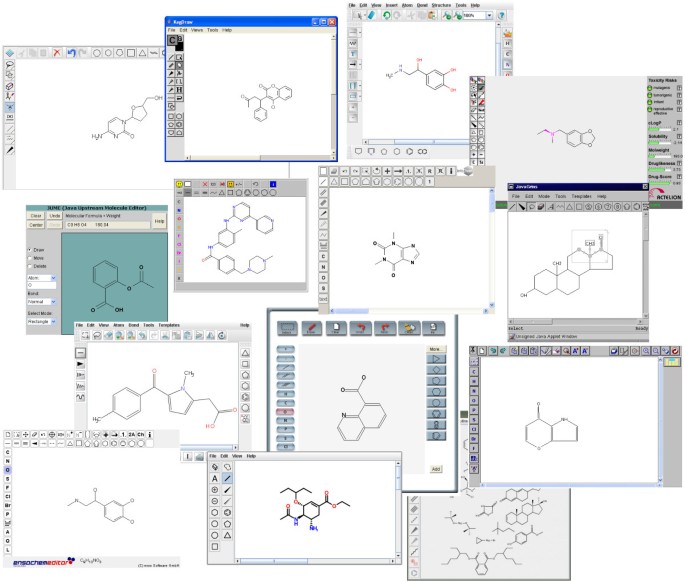Click red X delete icon in top-left sketcher
685x582 pixels.
pos(57,53)
